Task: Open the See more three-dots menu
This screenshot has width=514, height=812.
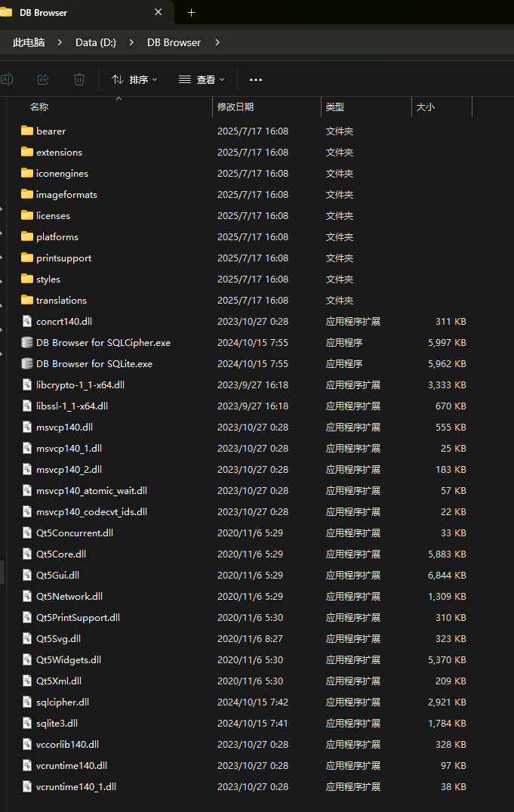Action: 256,80
